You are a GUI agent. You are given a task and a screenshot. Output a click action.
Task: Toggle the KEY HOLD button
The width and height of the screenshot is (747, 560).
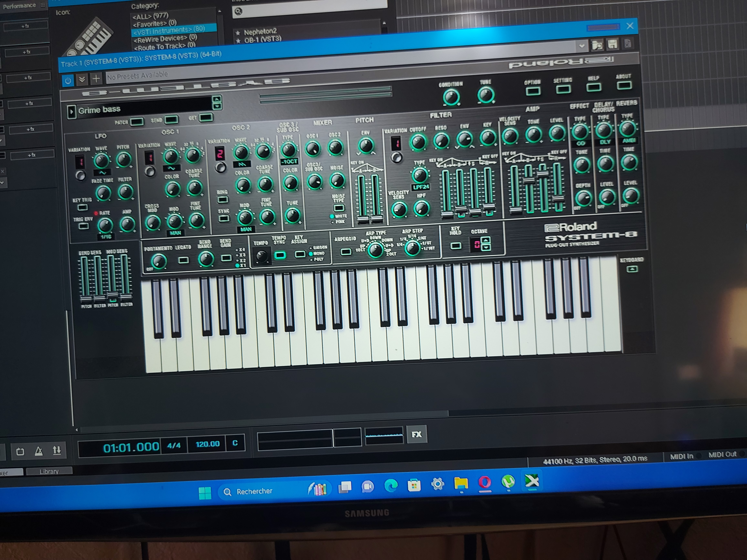pos(456,245)
